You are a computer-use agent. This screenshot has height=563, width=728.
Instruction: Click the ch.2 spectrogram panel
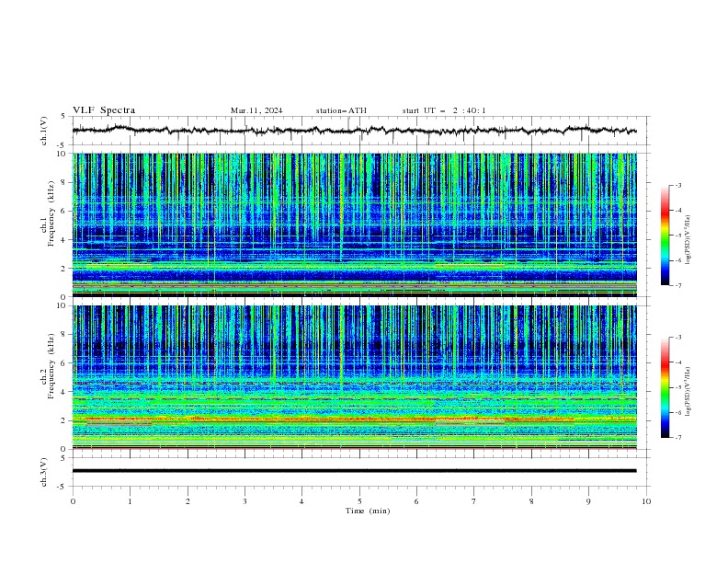tap(354, 377)
